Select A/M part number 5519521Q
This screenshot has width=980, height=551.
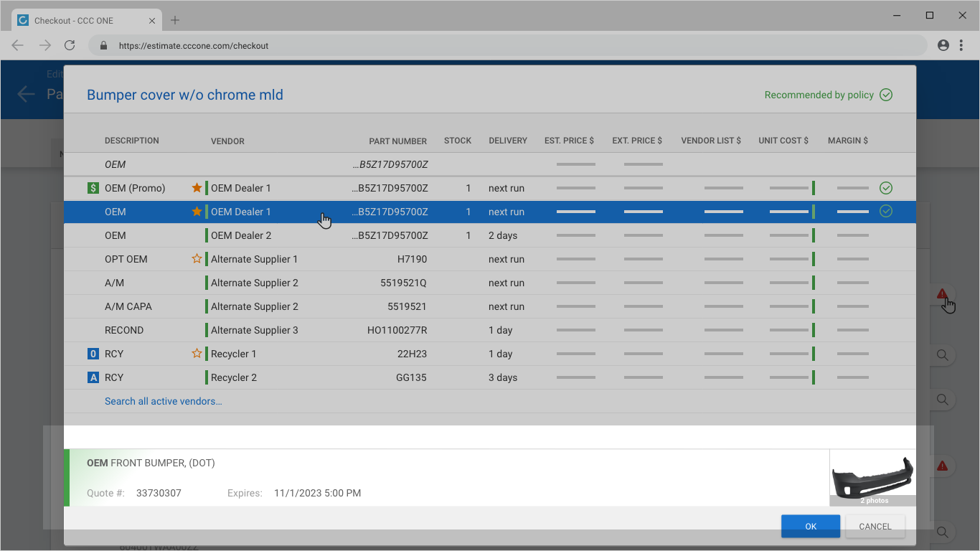coord(403,283)
